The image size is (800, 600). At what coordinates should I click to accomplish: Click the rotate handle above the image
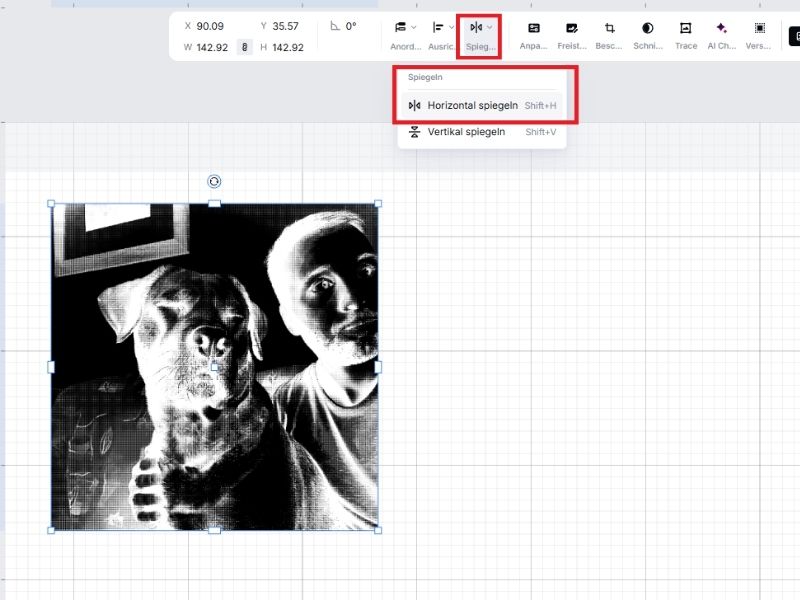pyautogui.click(x=214, y=181)
